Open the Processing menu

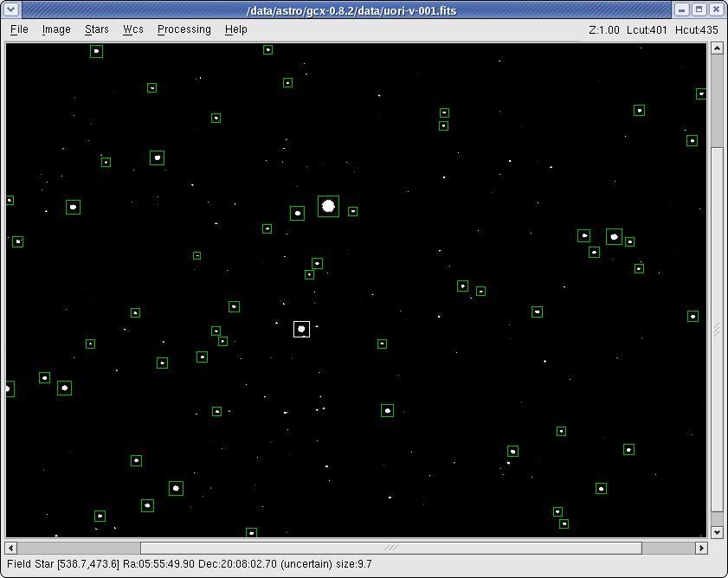click(x=184, y=29)
